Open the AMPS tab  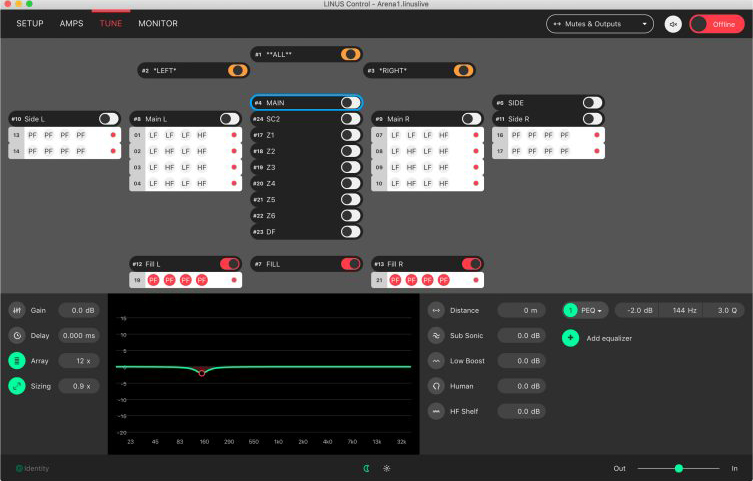[72, 24]
